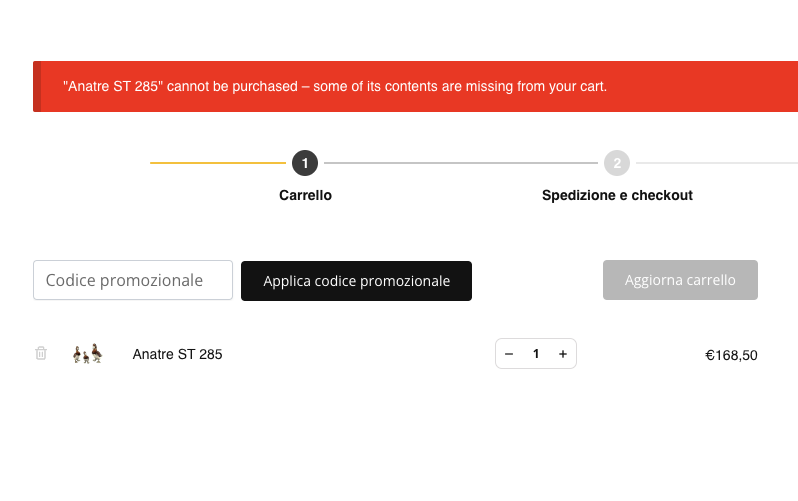Click the €168,50 price amount
Viewport: 798px width, 501px height.
coord(731,355)
